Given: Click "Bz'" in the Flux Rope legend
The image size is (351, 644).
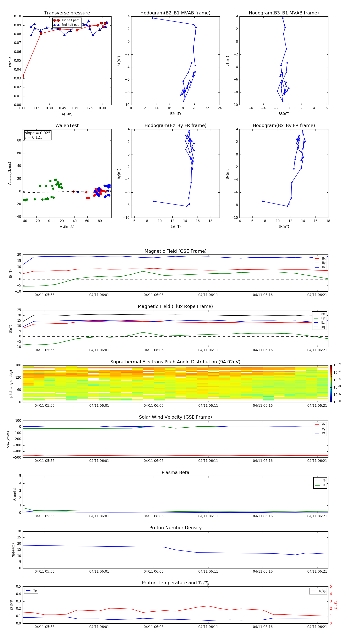Looking at the screenshot, I should pyautogui.click(x=320, y=323).
